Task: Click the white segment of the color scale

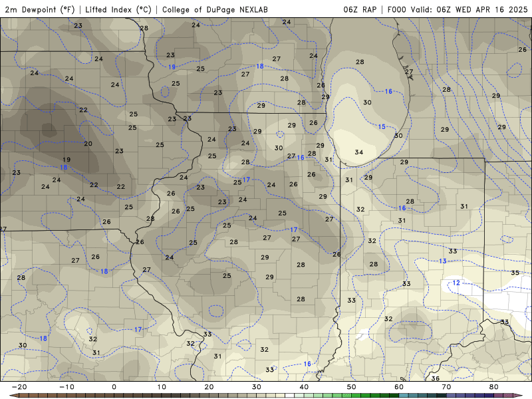Action: point(289,396)
